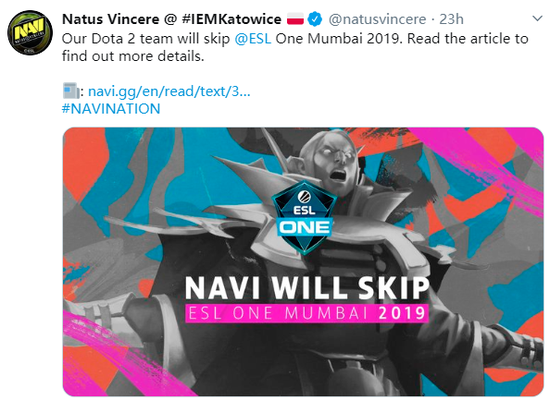The height and width of the screenshot is (400, 550).
Task: Click the round ESL emblem atop the shield
Action: click(304, 196)
